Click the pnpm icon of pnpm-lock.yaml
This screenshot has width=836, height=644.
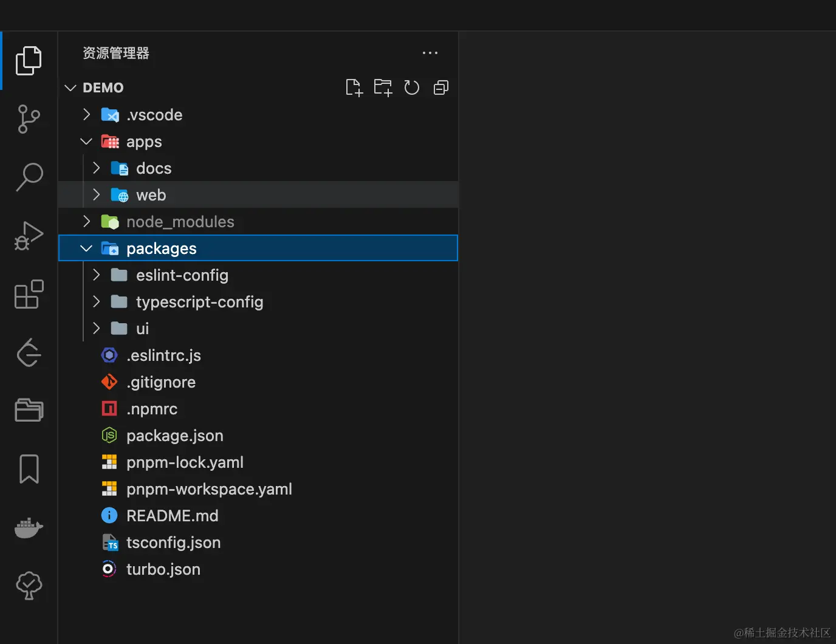coord(109,462)
